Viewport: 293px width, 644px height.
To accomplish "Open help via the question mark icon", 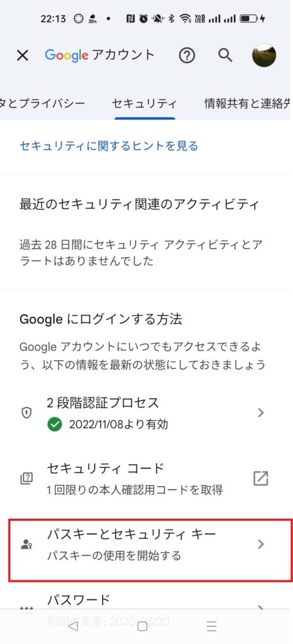I will 187,55.
